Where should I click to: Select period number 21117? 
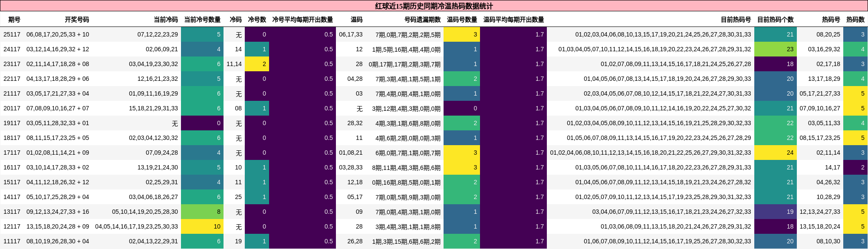(12, 93)
